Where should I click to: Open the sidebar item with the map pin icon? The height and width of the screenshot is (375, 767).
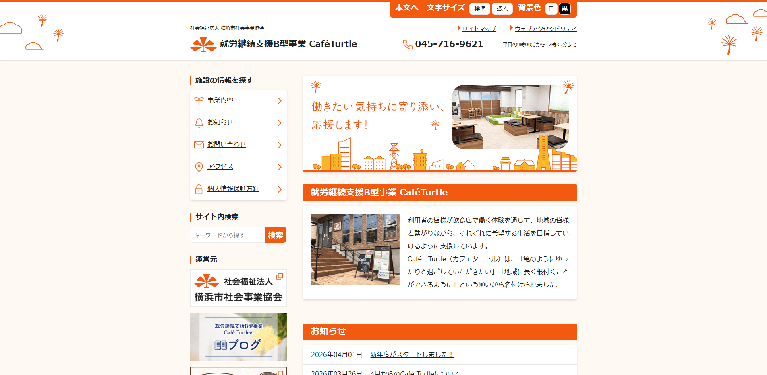click(x=238, y=167)
